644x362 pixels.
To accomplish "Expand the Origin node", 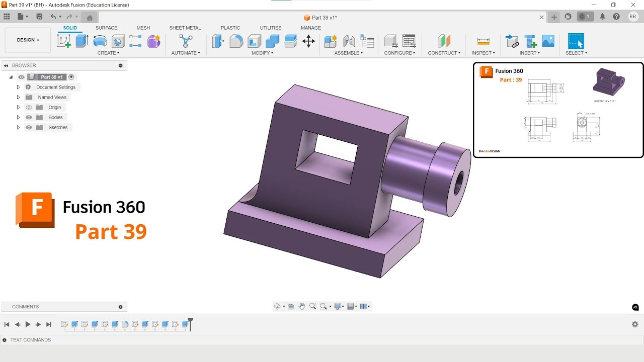I will pos(19,107).
